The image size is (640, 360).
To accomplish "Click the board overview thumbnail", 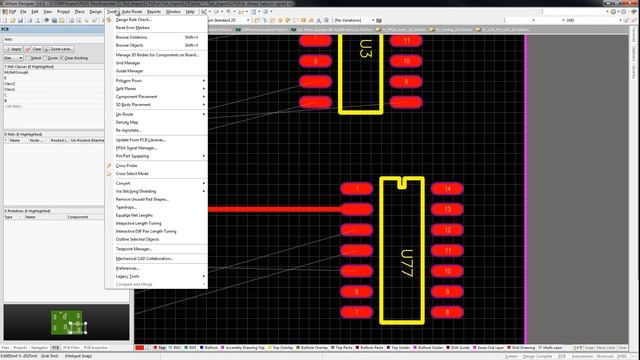I will coord(67,322).
